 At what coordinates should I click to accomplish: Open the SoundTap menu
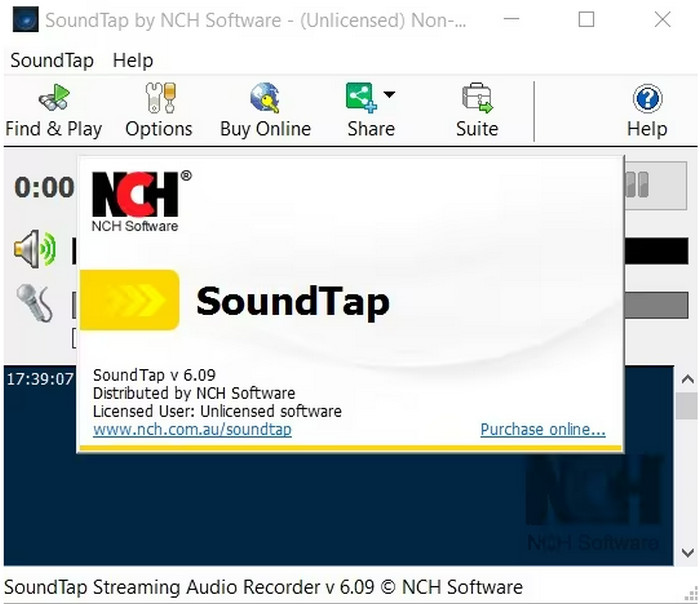pyautogui.click(x=52, y=60)
